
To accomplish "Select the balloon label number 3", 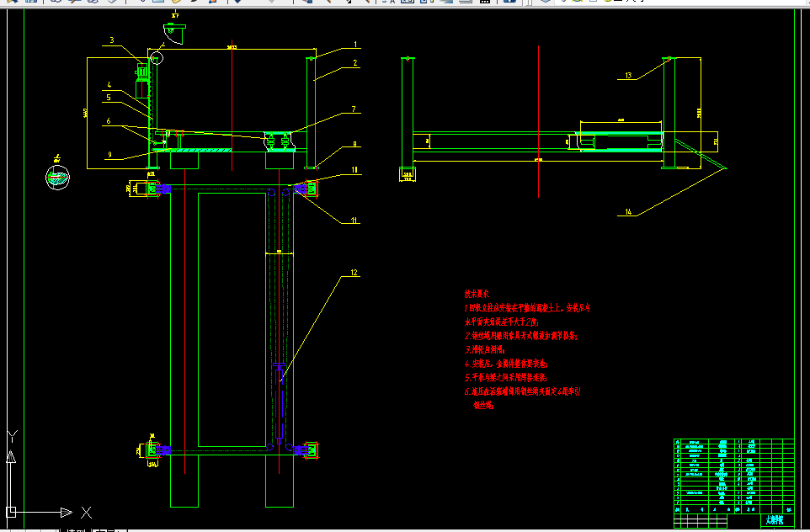I will coord(112,40).
